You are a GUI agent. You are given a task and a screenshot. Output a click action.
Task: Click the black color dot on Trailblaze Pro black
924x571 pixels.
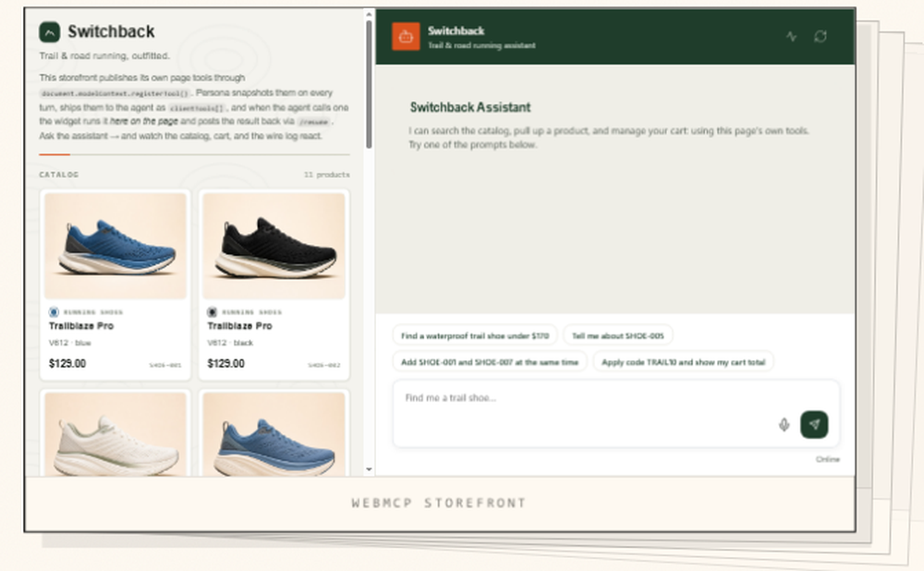pyautogui.click(x=213, y=311)
